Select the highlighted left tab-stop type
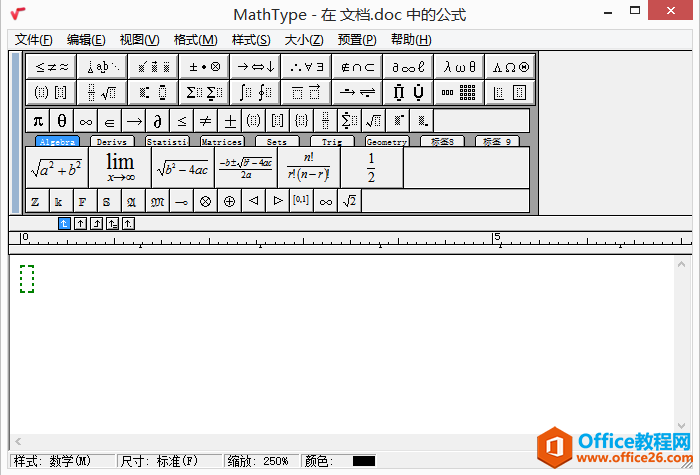Viewport: 700px width, 475px height. (64, 223)
